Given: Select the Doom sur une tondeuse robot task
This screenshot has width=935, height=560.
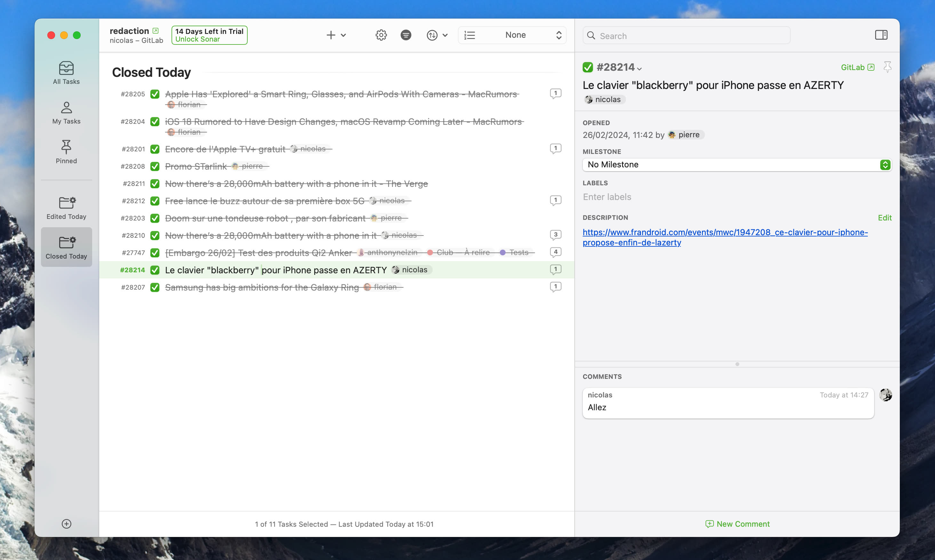Looking at the screenshot, I should (337, 218).
